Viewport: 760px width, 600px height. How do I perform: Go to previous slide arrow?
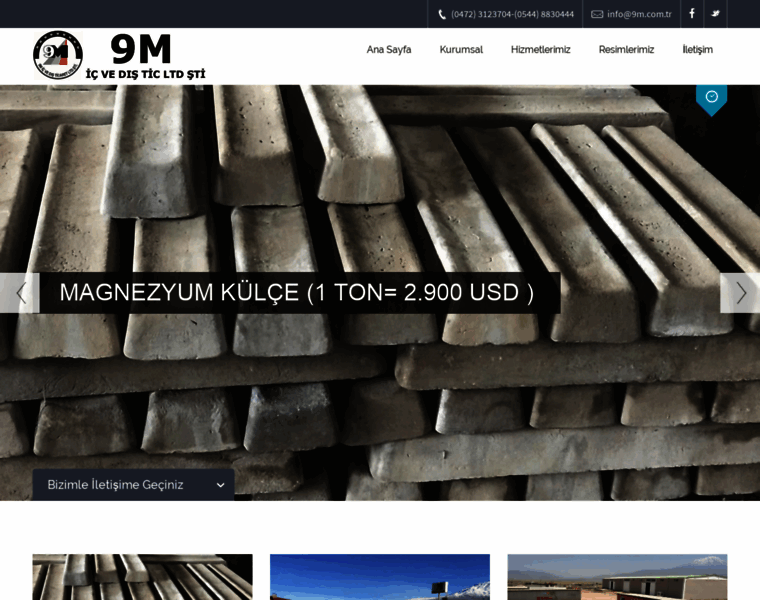[x=20, y=293]
